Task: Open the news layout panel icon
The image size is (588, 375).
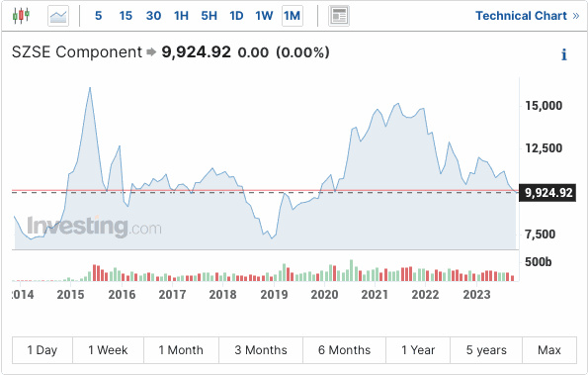Action: pos(339,16)
